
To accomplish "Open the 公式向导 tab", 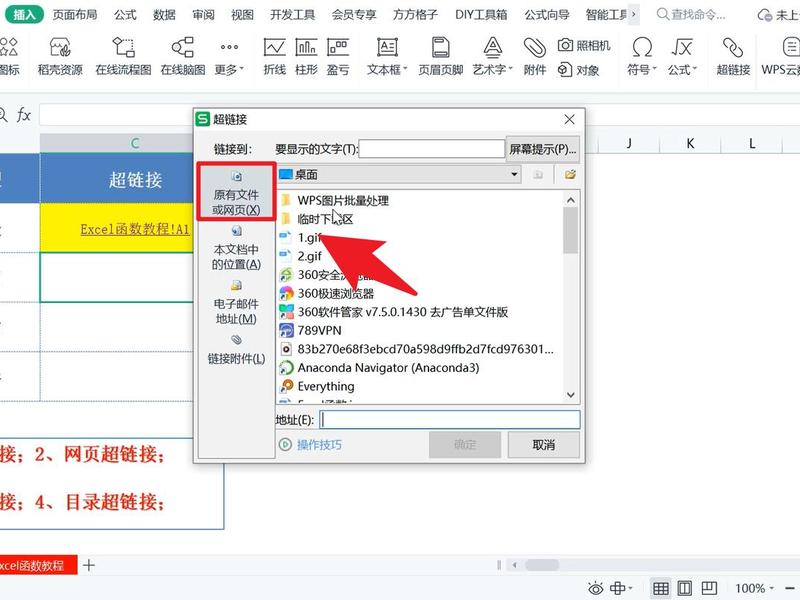I will [x=547, y=14].
